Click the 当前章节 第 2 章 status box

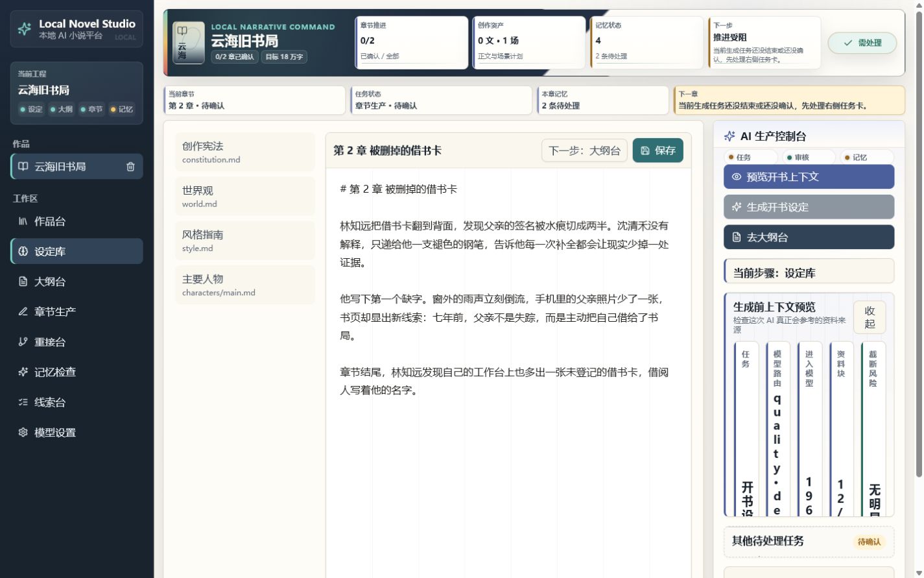coord(254,100)
